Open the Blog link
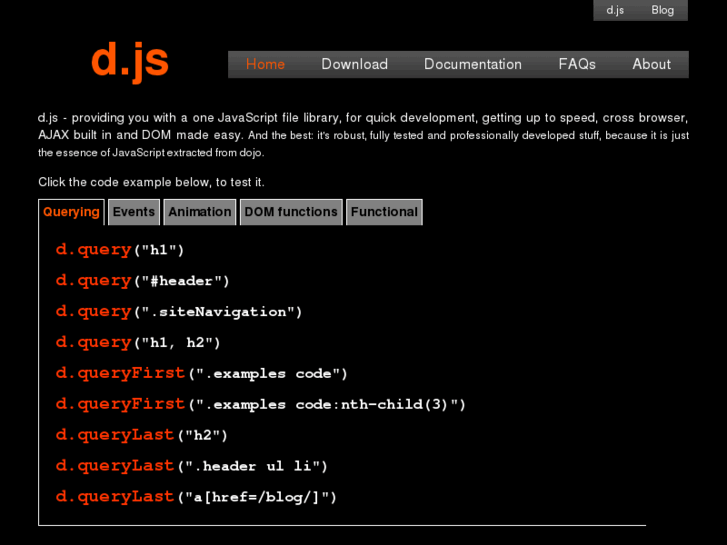This screenshot has width=727, height=545. tap(663, 10)
